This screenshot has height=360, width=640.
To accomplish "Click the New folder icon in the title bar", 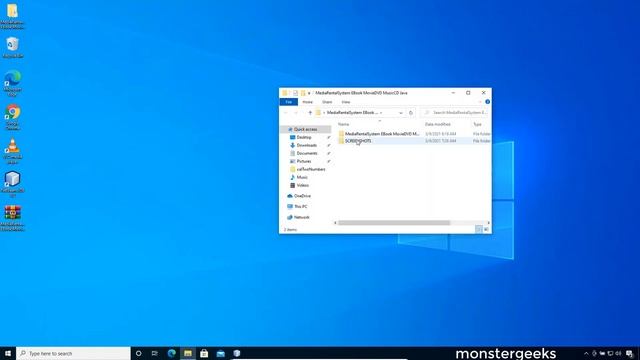I will 303,93.
